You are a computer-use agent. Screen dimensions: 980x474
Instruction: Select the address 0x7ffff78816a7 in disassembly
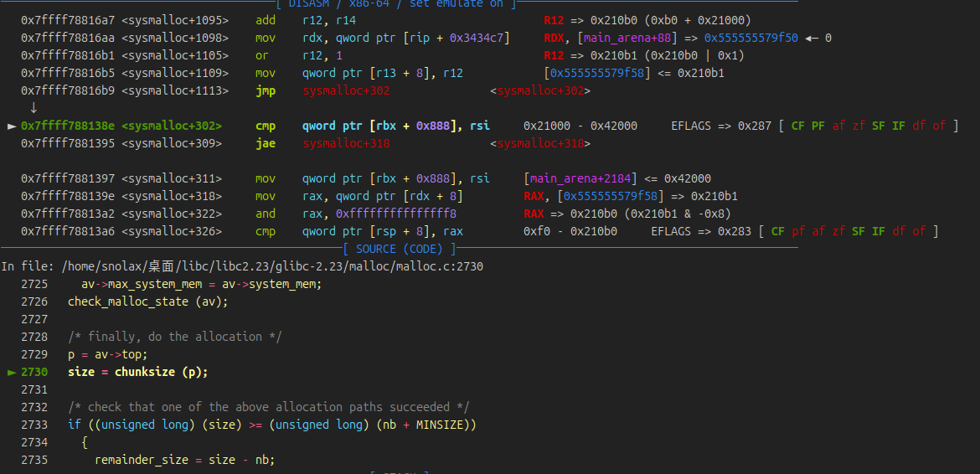coord(68,21)
